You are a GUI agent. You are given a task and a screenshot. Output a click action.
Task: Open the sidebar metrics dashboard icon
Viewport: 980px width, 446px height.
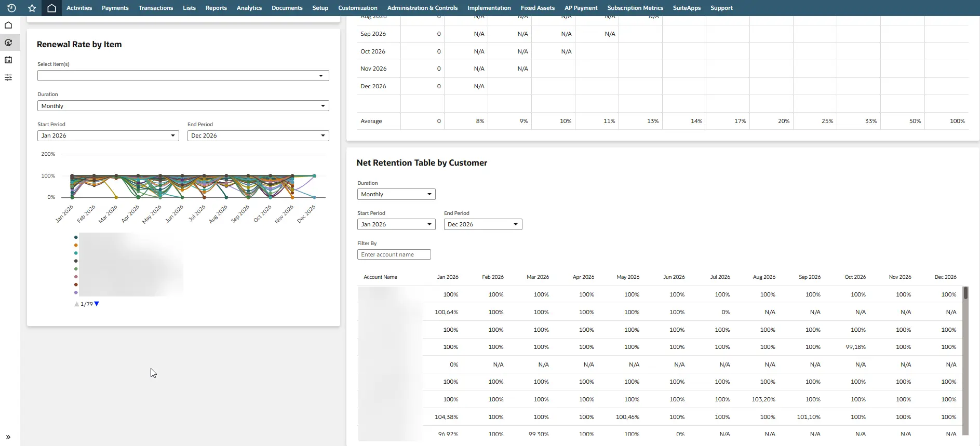coord(8,43)
